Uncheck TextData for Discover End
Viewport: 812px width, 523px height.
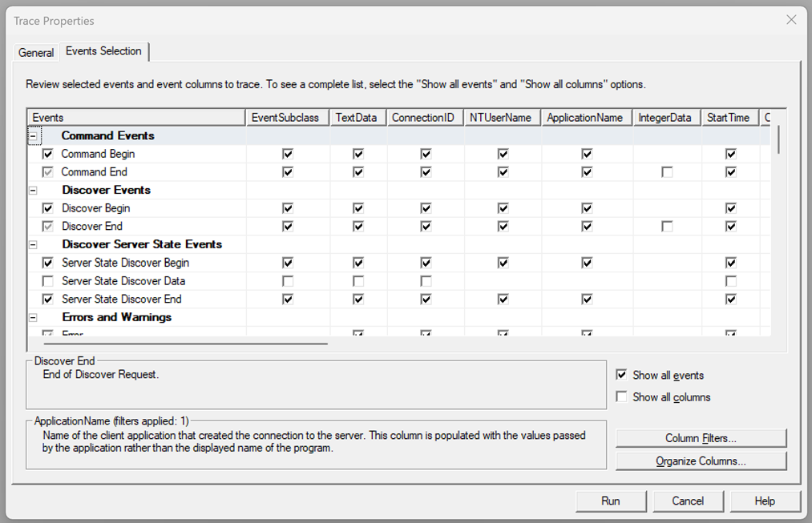pyautogui.click(x=356, y=226)
